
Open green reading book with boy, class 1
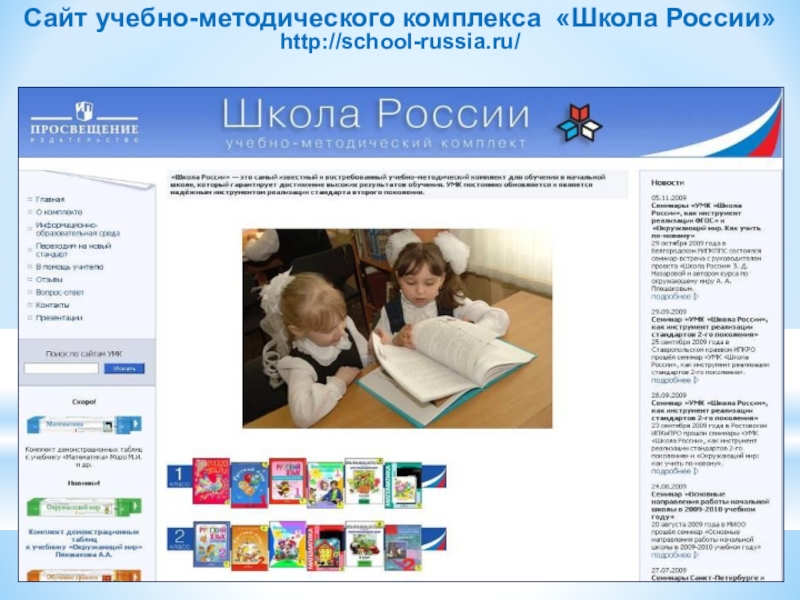click(326, 485)
